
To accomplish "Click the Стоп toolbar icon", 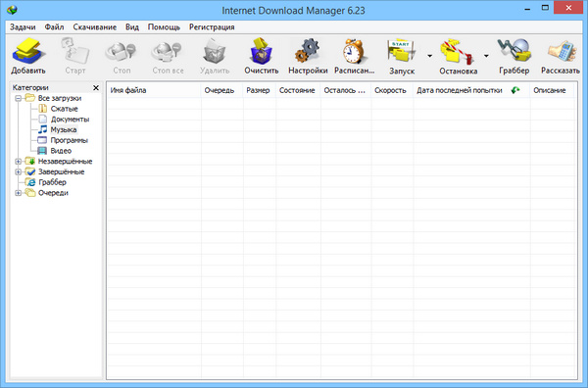I will (122, 51).
